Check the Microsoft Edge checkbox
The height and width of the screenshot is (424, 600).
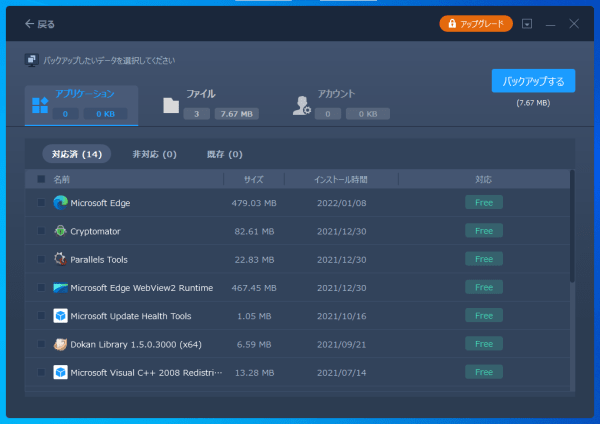click(x=41, y=202)
